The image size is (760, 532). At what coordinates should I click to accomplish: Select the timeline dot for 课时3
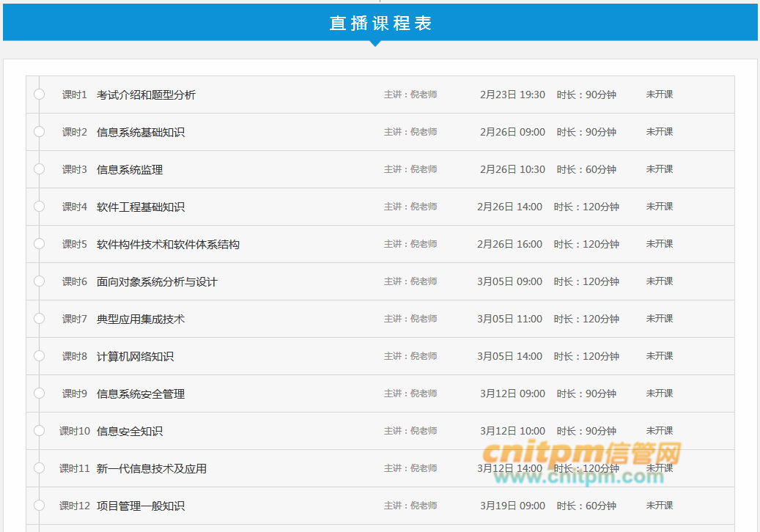[x=39, y=169]
